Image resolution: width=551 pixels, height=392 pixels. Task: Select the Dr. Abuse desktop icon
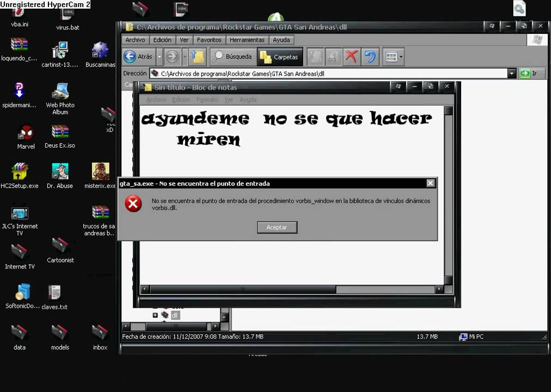coord(60,176)
